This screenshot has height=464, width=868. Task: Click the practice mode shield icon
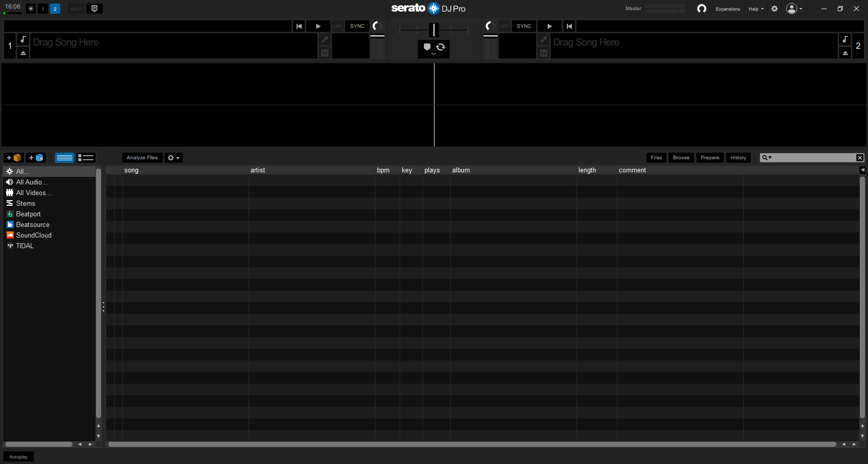coord(94,9)
